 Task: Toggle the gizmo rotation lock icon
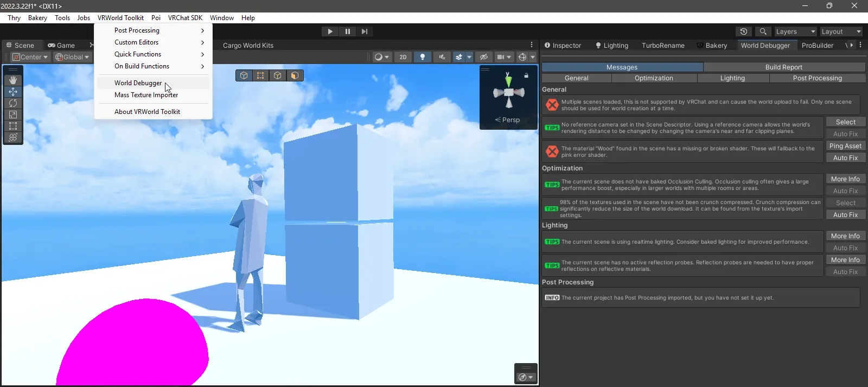tap(526, 75)
